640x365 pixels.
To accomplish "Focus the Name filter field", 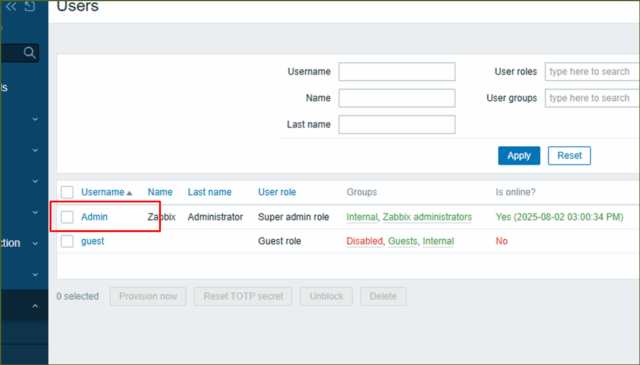I will point(397,98).
